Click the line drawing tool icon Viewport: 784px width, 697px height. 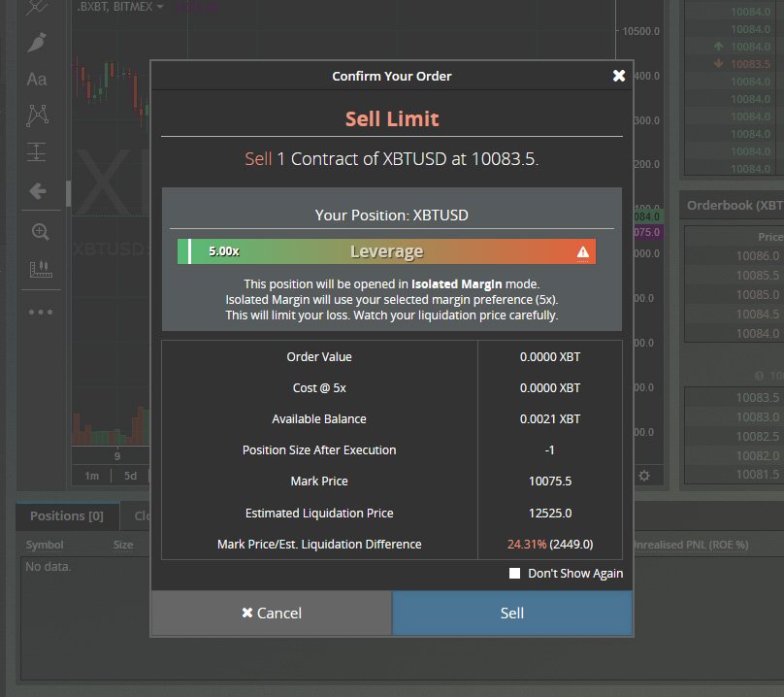36,7
